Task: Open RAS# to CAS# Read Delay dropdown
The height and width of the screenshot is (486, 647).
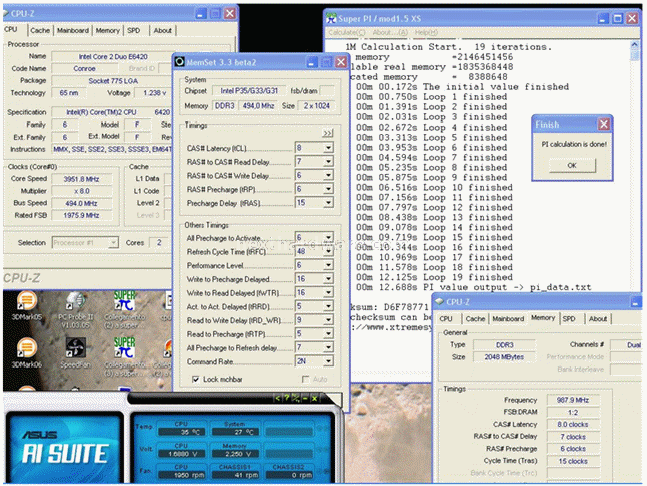Action: click(x=328, y=161)
